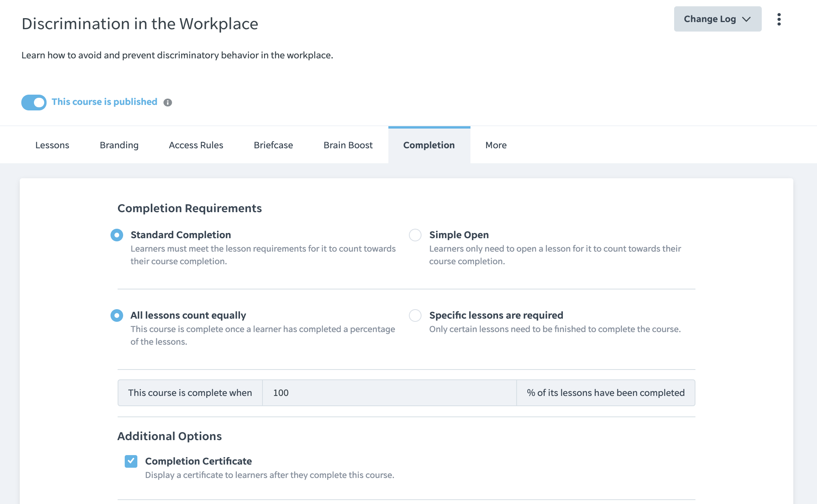The height and width of the screenshot is (504, 817).
Task: Choose Specific lessons are required option
Action: click(415, 315)
